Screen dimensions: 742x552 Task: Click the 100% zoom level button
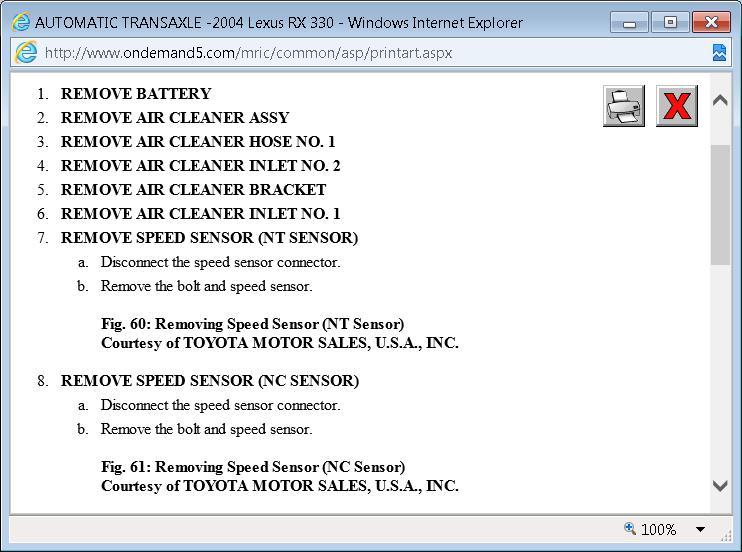click(x=658, y=529)
